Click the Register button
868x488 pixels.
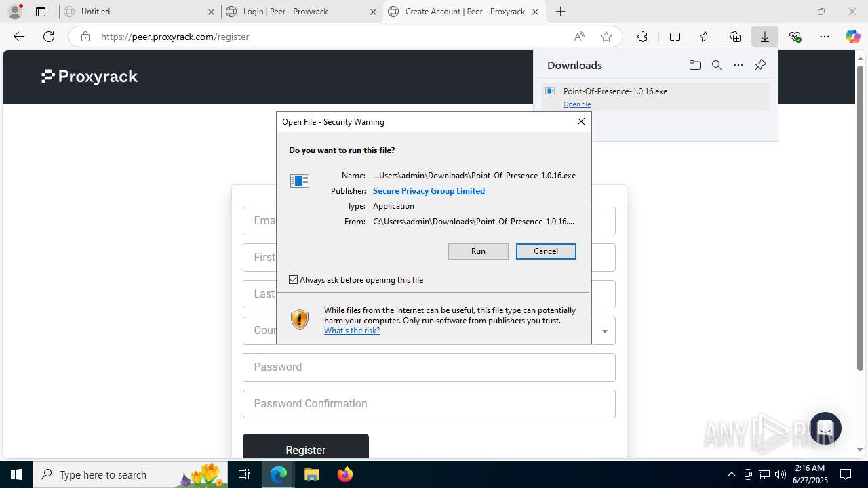pos(306,447)
